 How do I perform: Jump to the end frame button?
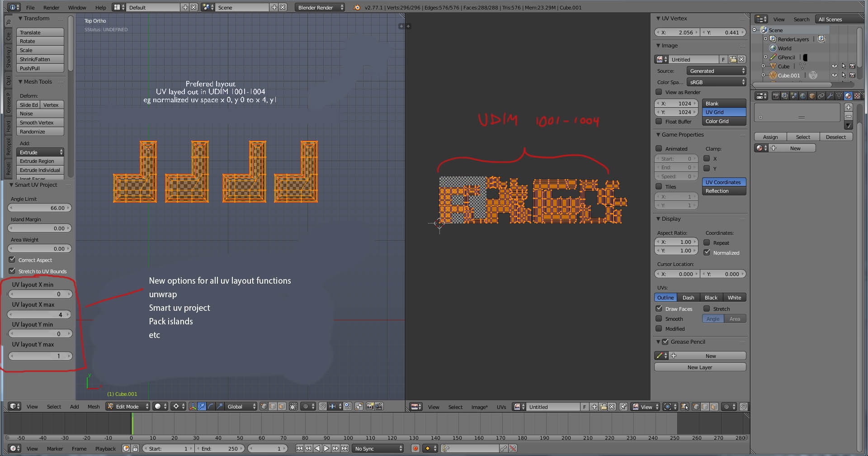point(344,448)
